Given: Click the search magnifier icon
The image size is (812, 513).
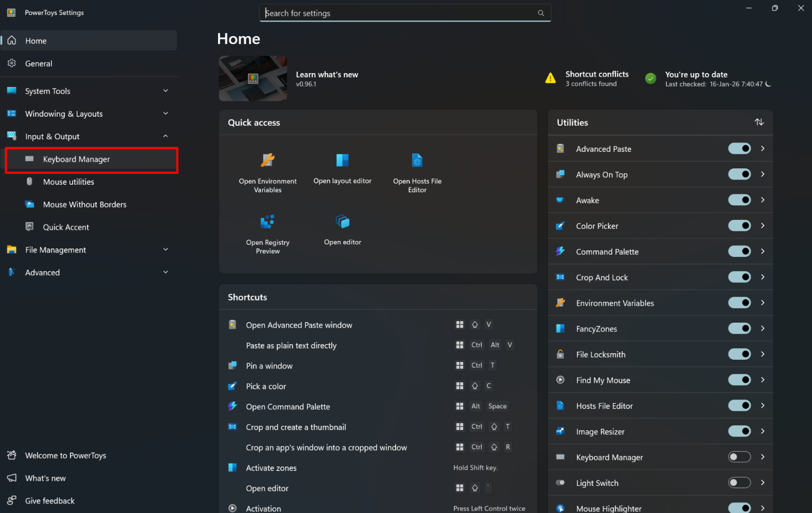Looking at the screenshot, I should pyautogui.click(x=541, y=13).
